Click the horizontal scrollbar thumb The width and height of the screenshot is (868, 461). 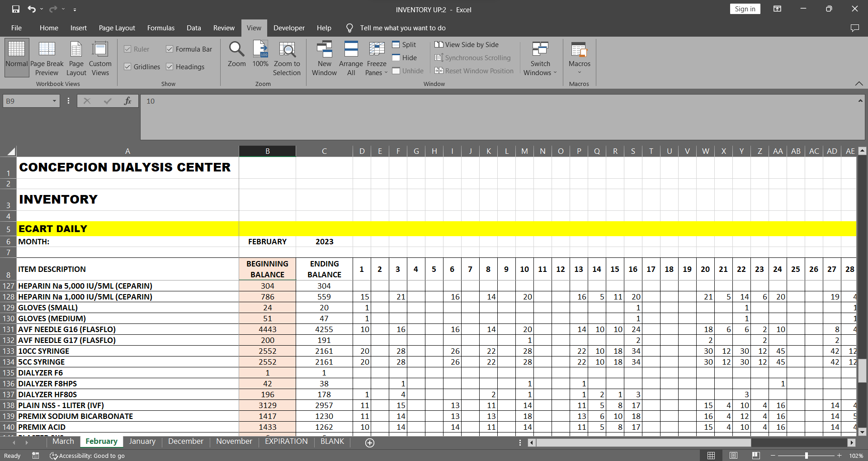(x=643, y=443)
